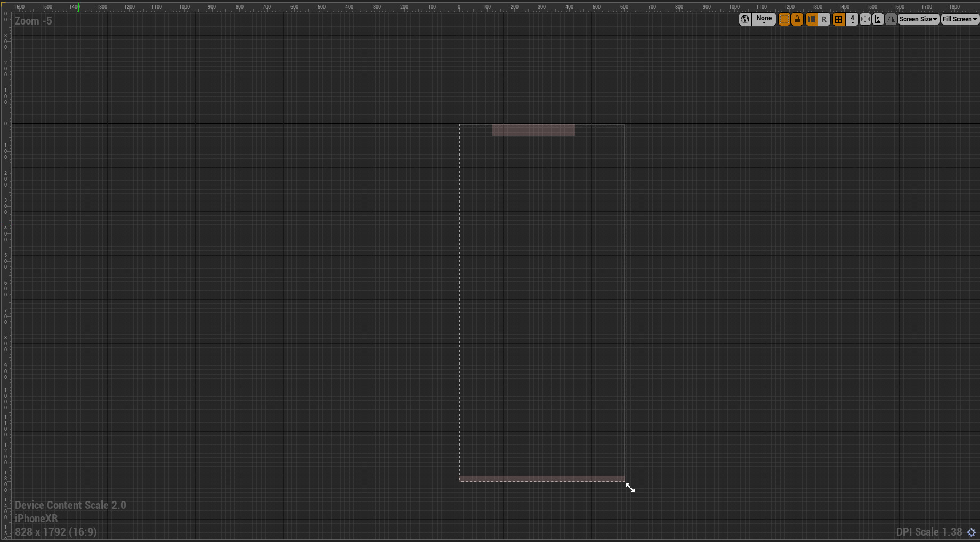Viewport: 980px width, 542px height.
Task: Click the localization preview globe icon
Action: tap(745, 19)
